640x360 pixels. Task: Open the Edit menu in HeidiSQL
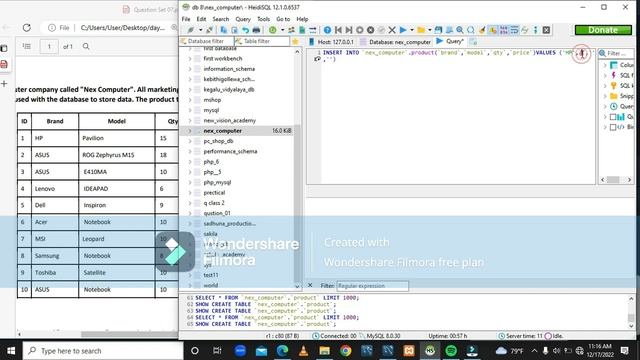pos(201,19)
